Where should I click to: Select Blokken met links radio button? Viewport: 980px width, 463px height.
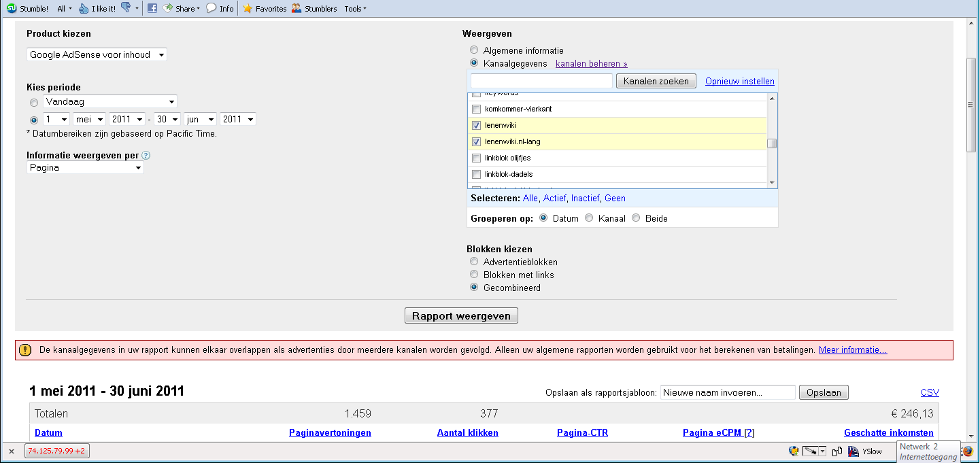(x=474, y=275)
